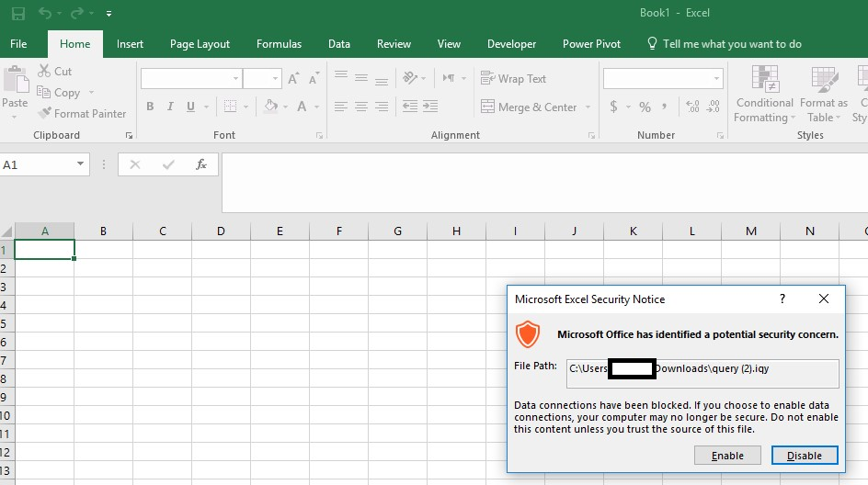Apply accounting dollar format
The image size is (868, 485).
[x=613, y=107]
